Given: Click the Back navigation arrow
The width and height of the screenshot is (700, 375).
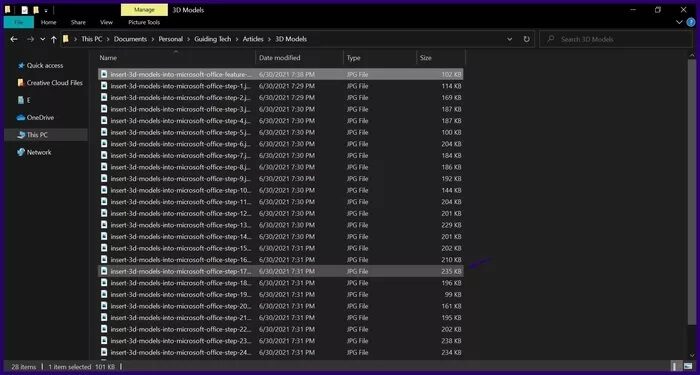Looking at the screenshot, I should point(14,39).
